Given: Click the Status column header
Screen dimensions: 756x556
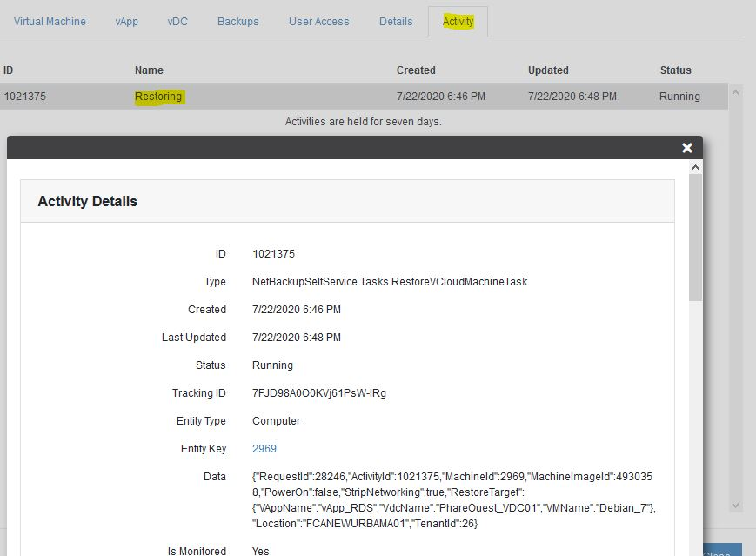Looking at the screenshot, I should click(675, 70).
